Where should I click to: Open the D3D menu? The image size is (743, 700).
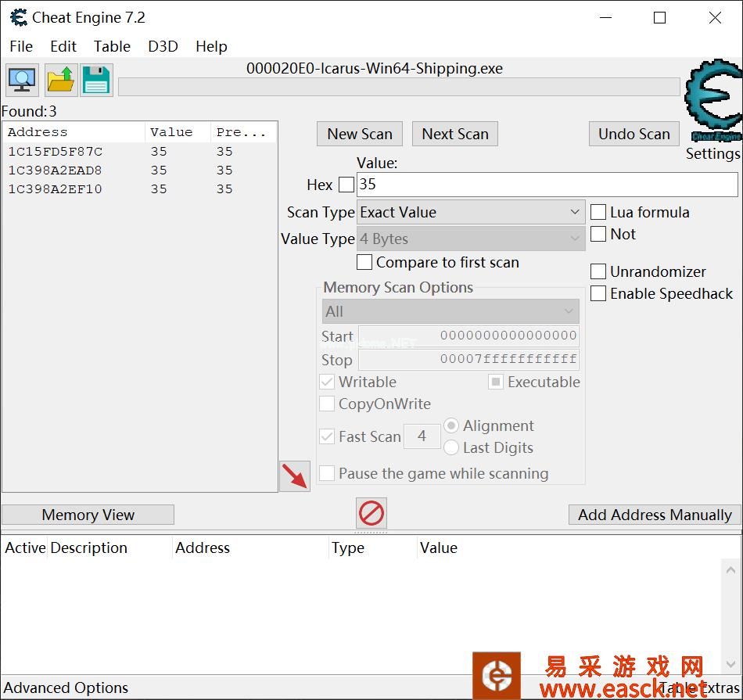163,46
